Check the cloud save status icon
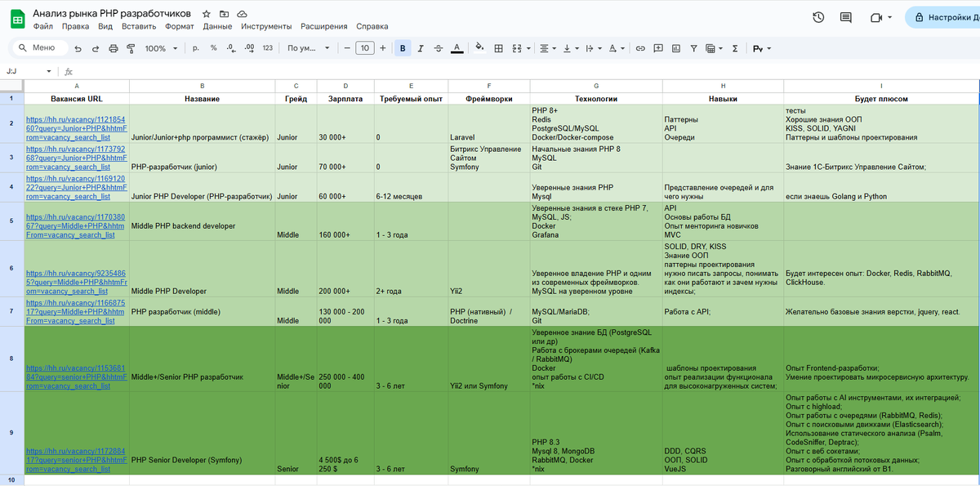 pyautogui.click(x=243, y=14)
